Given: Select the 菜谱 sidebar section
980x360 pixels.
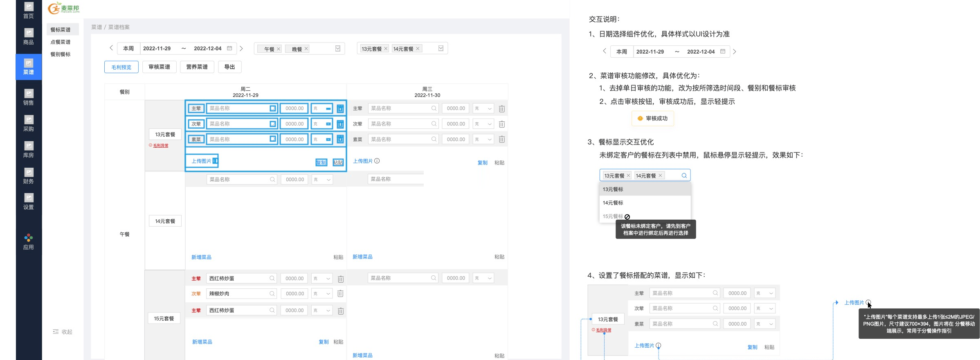Looking at the screenshot, I should [x=29, y=67].
